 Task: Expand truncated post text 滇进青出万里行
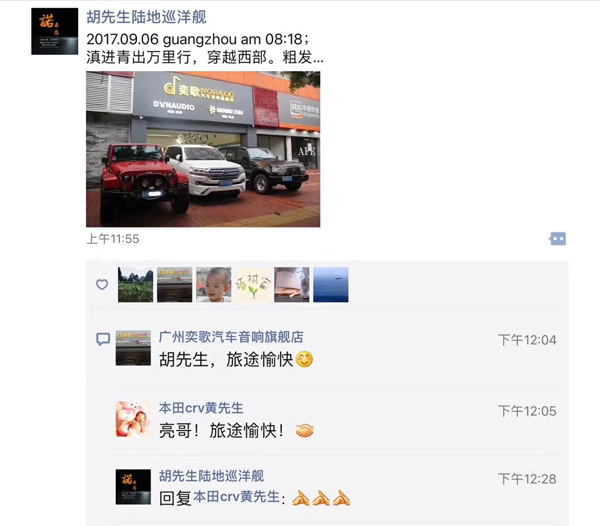(205, 57)
